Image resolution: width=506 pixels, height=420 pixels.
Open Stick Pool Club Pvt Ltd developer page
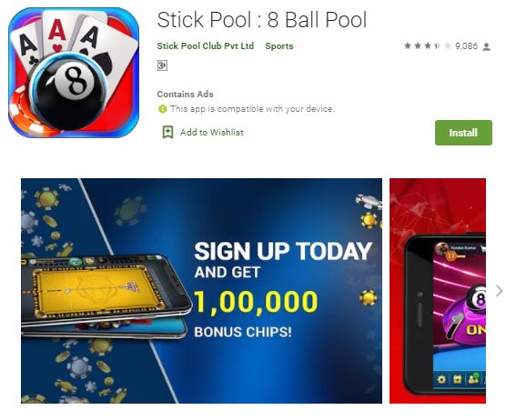[x=206, y=46]
